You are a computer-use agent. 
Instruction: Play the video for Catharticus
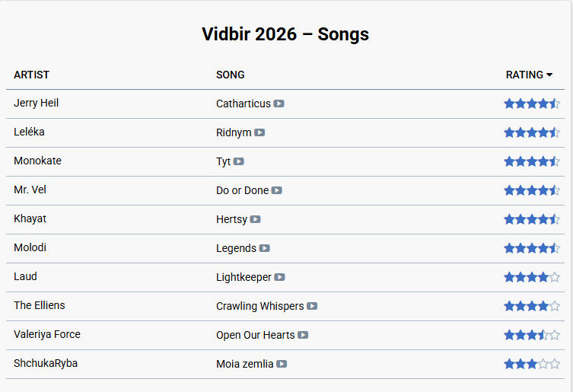(x=279, y=104)
